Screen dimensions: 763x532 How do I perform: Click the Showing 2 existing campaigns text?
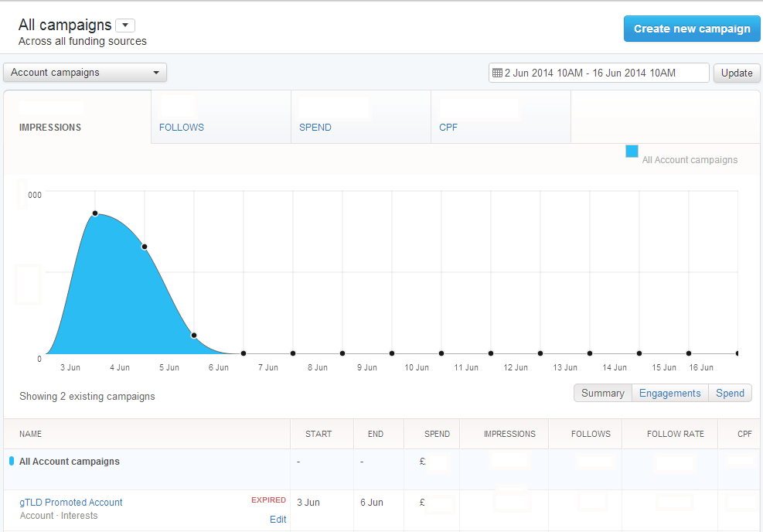(x=87, y=396)
